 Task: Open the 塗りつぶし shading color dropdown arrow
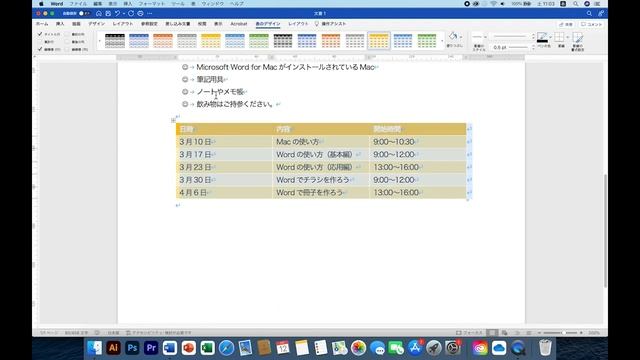click(461, 37)
